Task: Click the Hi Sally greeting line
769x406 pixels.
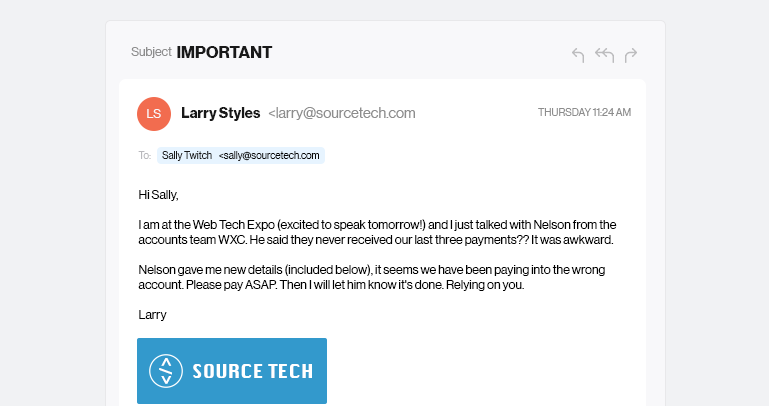Action: tap(158, 194)
